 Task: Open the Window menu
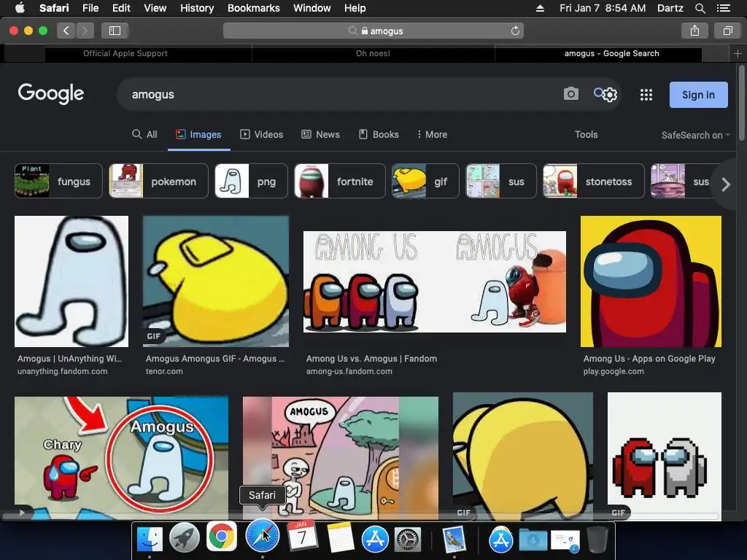click(x=311, y=8)
